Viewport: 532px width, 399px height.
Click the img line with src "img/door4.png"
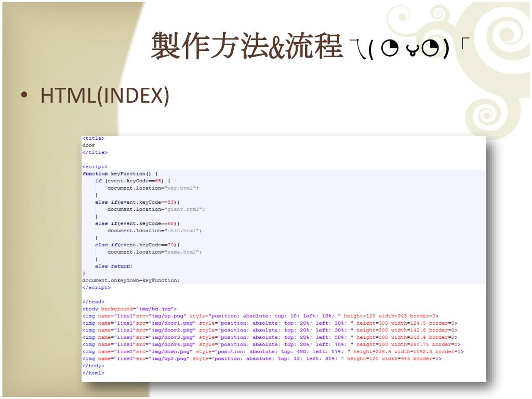tap(272, 345)
